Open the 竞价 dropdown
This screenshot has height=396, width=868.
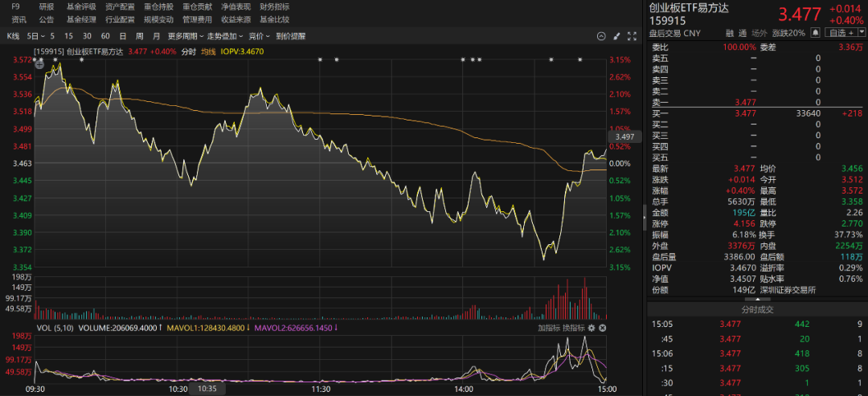pos(259,36)
